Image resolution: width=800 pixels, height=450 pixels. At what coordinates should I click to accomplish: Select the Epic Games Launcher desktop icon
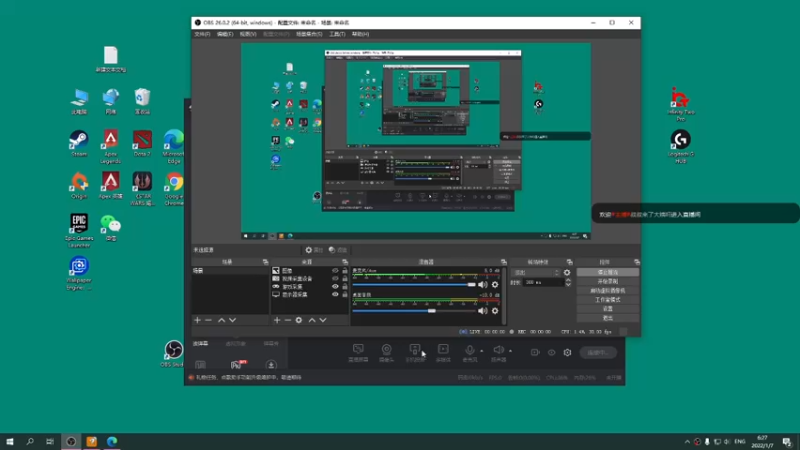pyautogui.click(x=79, y=231)
